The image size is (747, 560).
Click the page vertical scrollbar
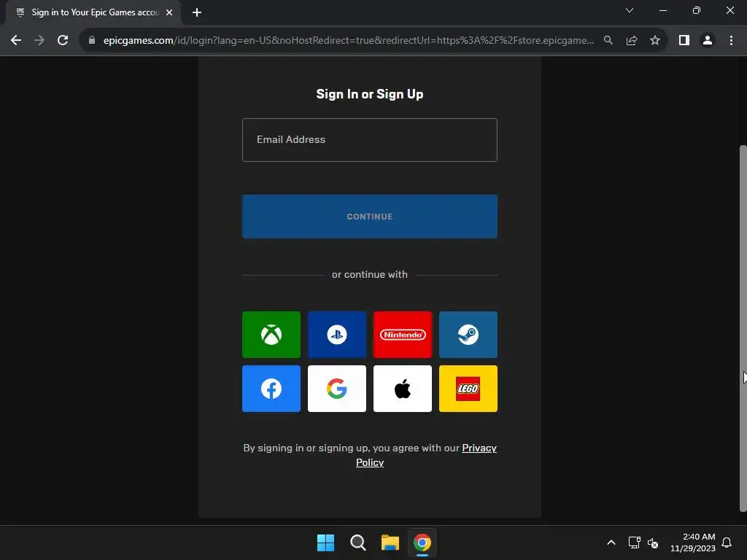coord(743,329)
